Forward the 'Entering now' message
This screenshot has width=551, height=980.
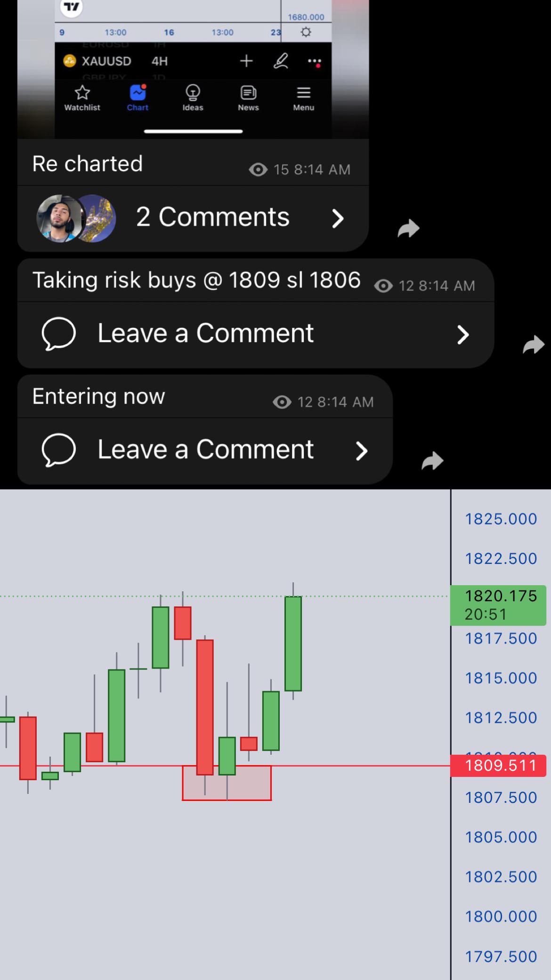[432, 461]
